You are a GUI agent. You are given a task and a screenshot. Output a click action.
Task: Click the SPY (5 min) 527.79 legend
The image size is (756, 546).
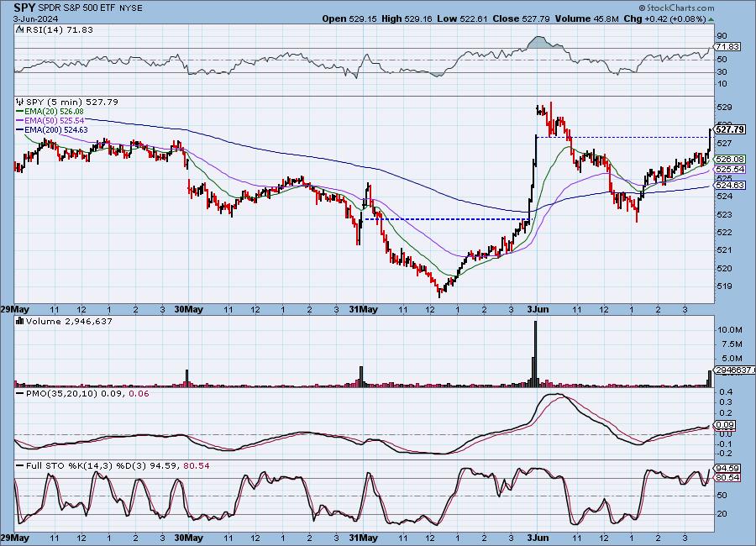tap(72, 102)
